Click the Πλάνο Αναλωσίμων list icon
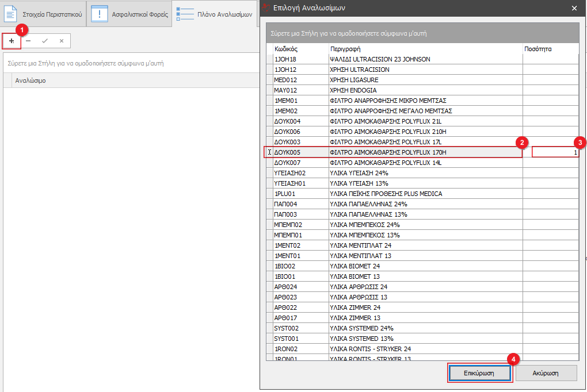 (x=185, y=14)
